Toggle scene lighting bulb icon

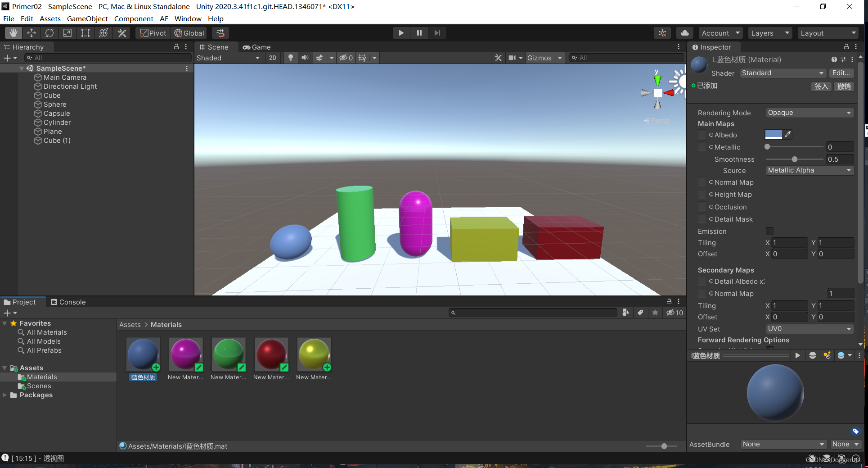click(x=291, y=58)
